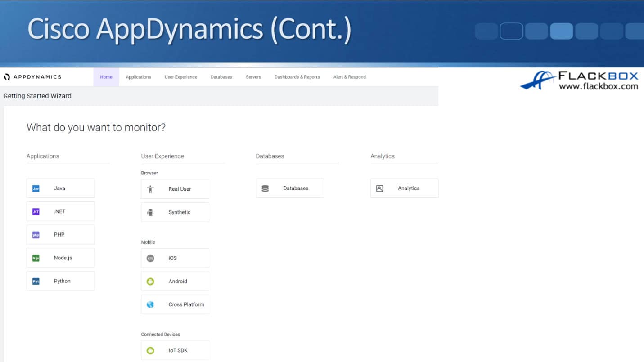Switch to the Applications tab
This screenshot has width=644, height=362.
pos(138,77)
